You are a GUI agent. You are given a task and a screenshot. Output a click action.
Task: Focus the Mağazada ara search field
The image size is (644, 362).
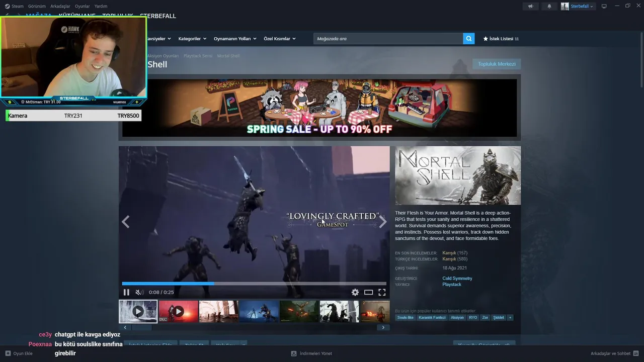point(388,39)
